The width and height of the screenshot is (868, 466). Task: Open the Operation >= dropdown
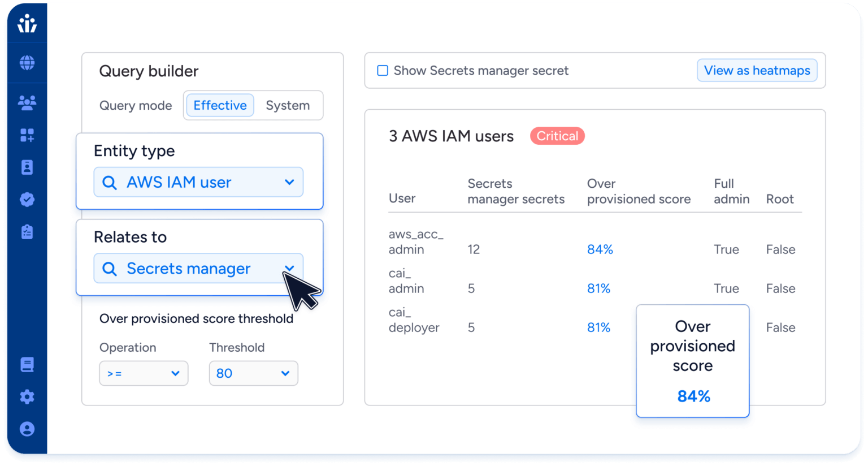pyautogui.click(x=144, y=374)
